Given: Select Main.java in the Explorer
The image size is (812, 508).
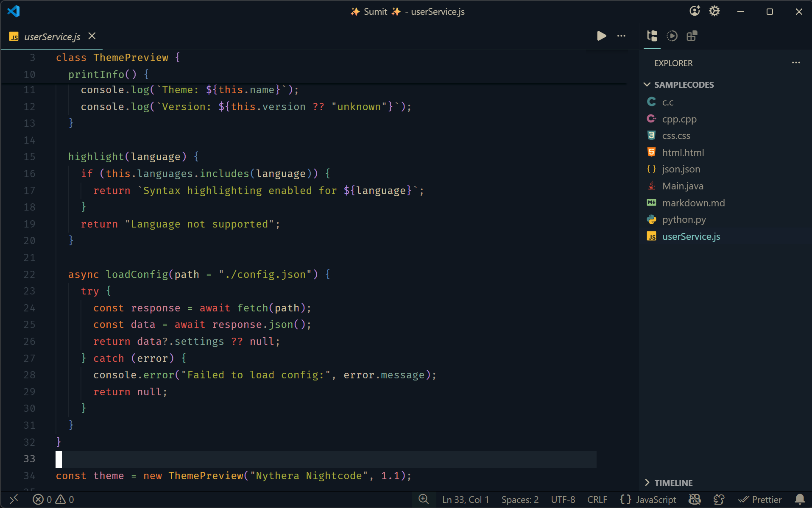Looking at the screenshot, I should click(683, 186).
